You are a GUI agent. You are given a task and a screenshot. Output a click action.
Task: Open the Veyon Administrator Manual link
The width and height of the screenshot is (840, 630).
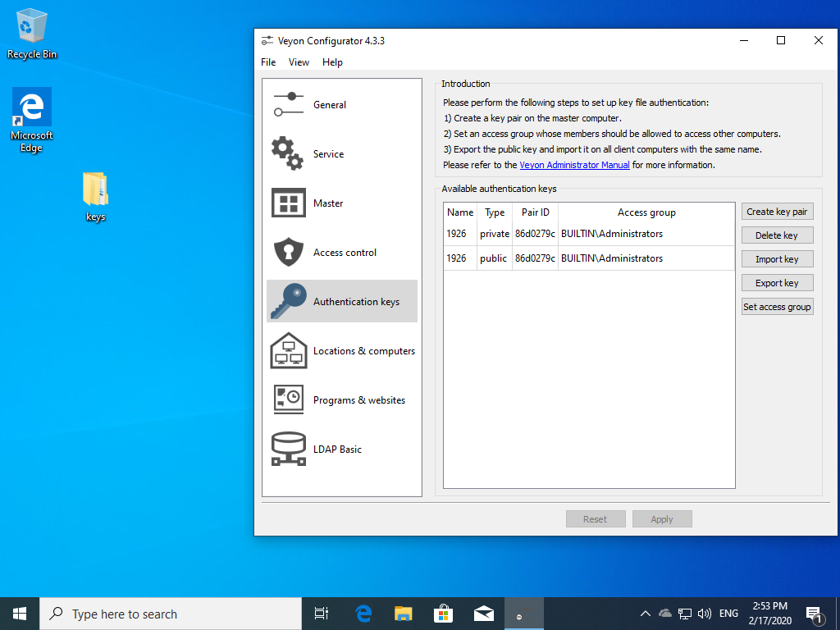coord(574,165)
